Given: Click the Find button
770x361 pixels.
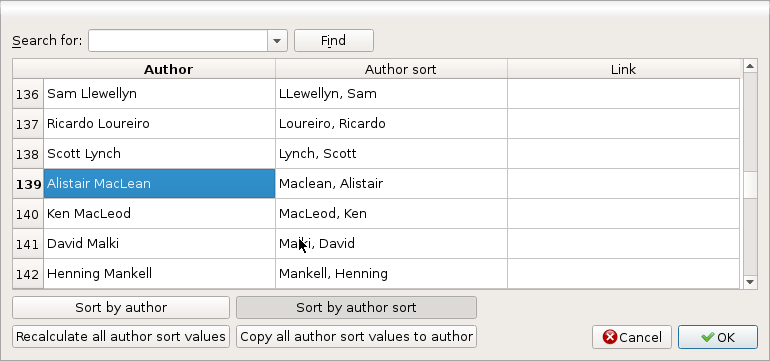Looking at the screenshot, I should tap(334, 41).
